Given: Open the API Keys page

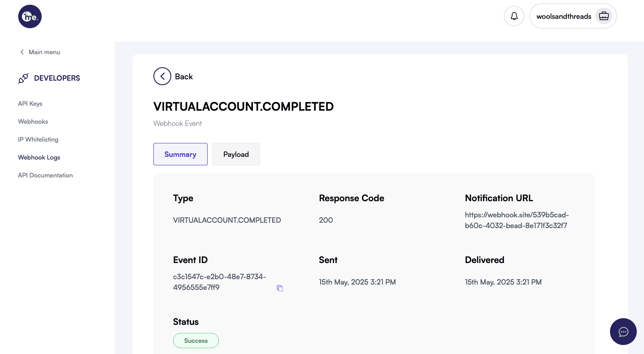Looking at the screenshot, I should coord(30,104).
